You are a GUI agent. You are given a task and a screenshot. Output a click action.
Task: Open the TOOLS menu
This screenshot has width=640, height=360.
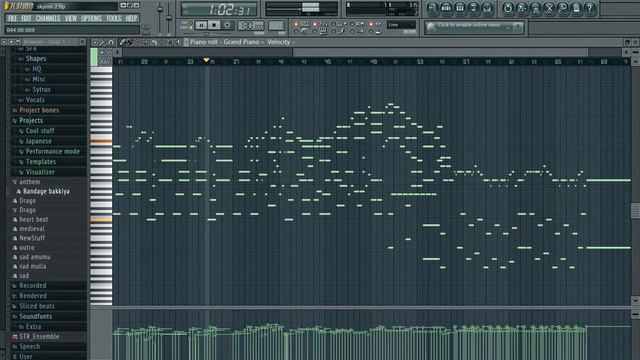pos(113,18)
